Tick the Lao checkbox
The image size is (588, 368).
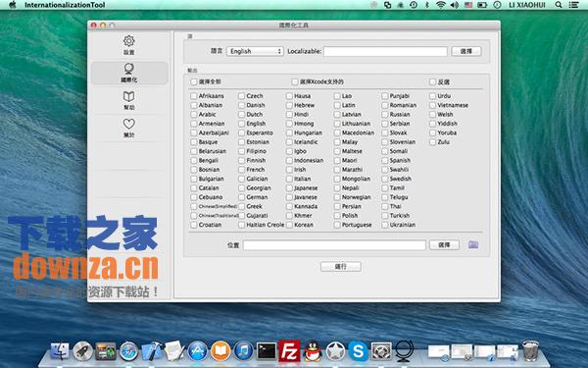pyautogui.click(x=337, y=96)
